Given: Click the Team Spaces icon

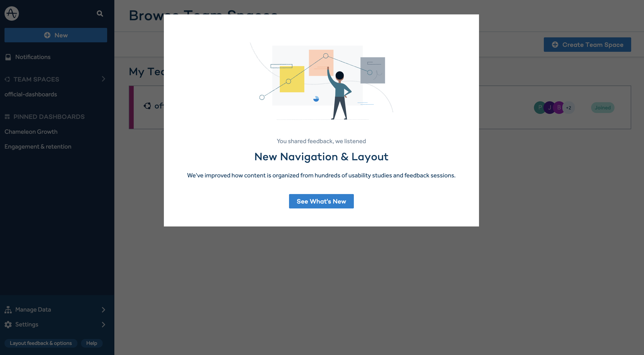Looking at the screenshot, I should pyautogui.click(x=7, y=79).
